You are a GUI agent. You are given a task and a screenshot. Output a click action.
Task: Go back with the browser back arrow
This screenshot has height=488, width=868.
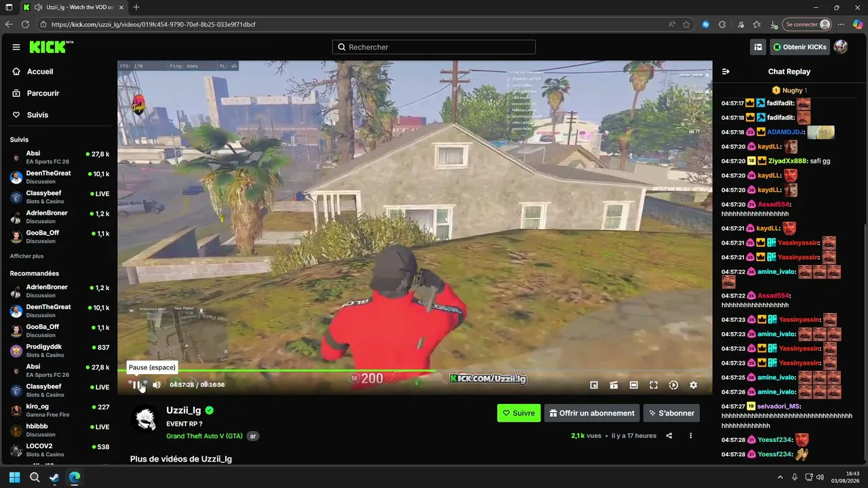[9, 24]
